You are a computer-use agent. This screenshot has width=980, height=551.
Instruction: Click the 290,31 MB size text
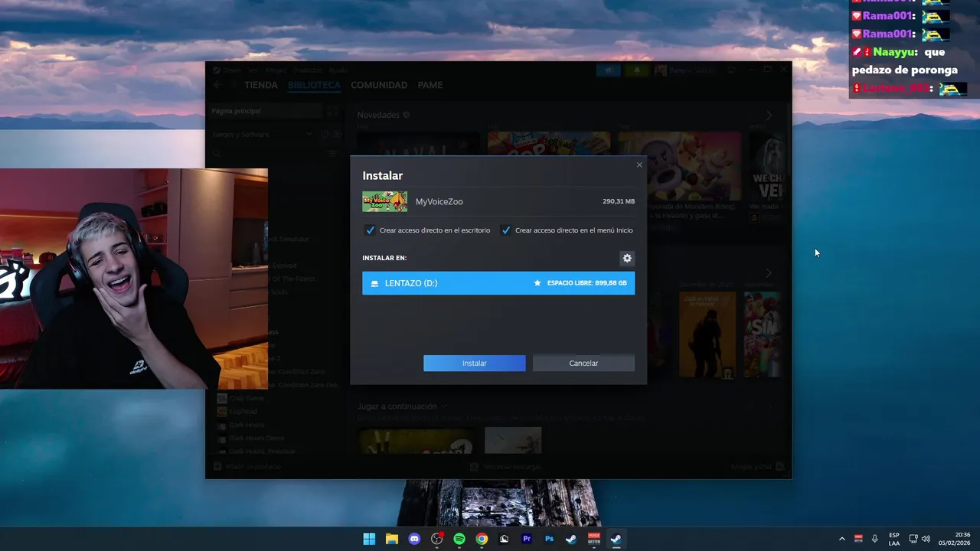[x=619, y=201]
